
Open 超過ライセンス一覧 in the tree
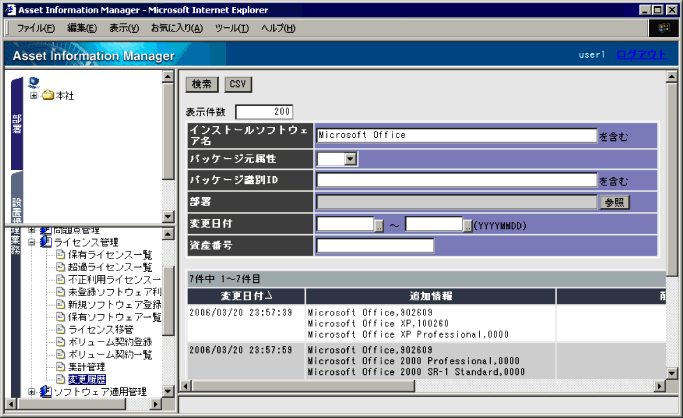pyautogui.click(x=110, y=267)
